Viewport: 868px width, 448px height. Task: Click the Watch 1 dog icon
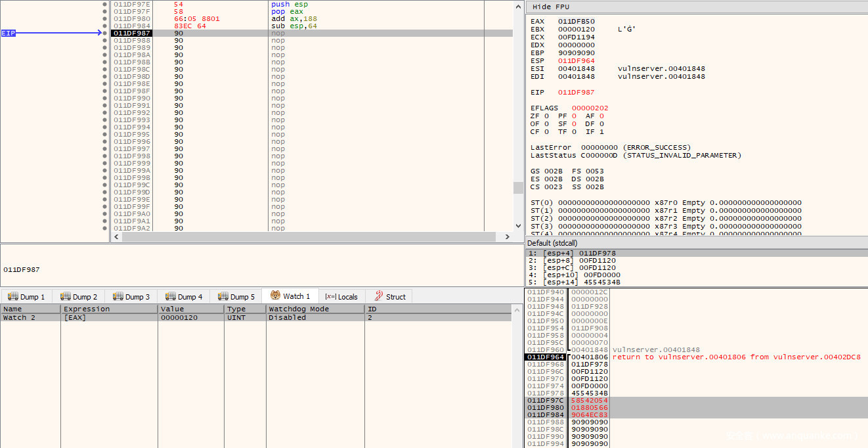(x=276, y=296)
